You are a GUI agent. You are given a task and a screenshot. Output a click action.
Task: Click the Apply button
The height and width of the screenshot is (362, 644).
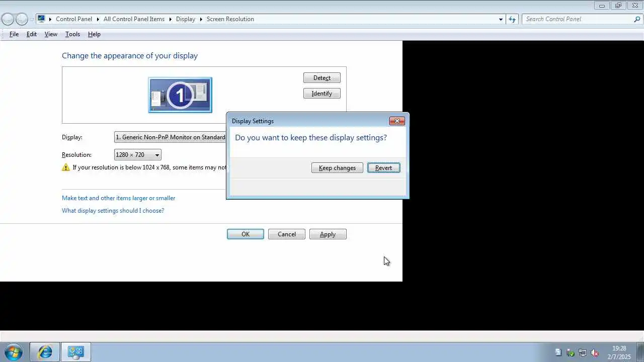(x=328, y=234)
